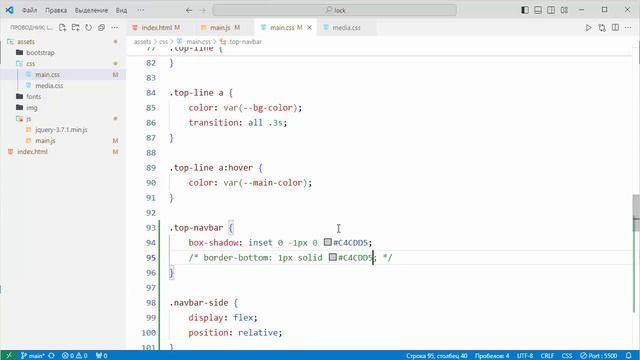Image resolution: width=640 pixels, height=360 pixels.
Task: Open notifications bell in status bar
Action: (x=629, y=356)
